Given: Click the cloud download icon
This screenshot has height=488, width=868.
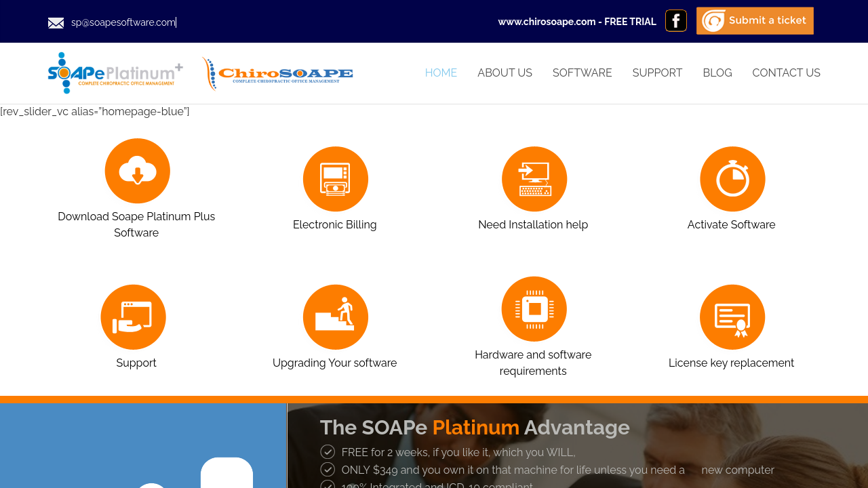Looking at the screenshot, I should coord(138,171).
